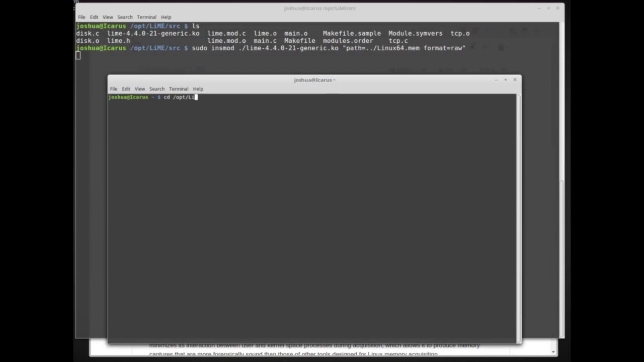This screenshot has height=362, width=644.
Task: Click the joshua@Icarus prompt in front terminal
Action: click(128, 97)
